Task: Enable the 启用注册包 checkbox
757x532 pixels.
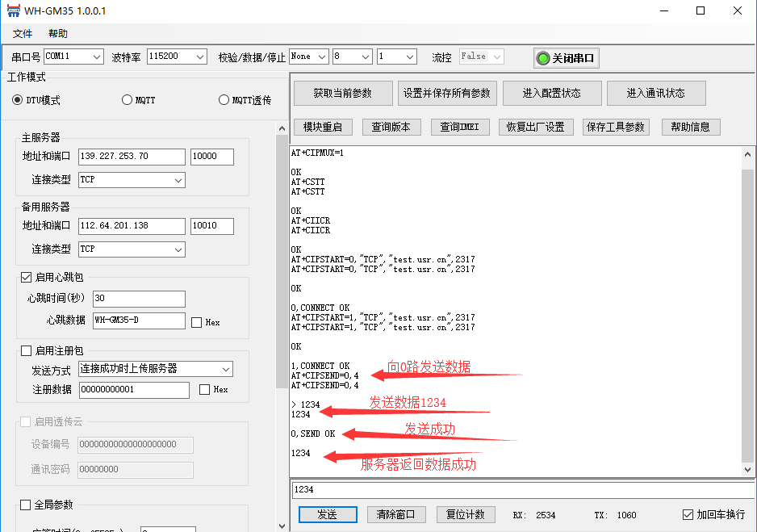Action: pos(27,350)
